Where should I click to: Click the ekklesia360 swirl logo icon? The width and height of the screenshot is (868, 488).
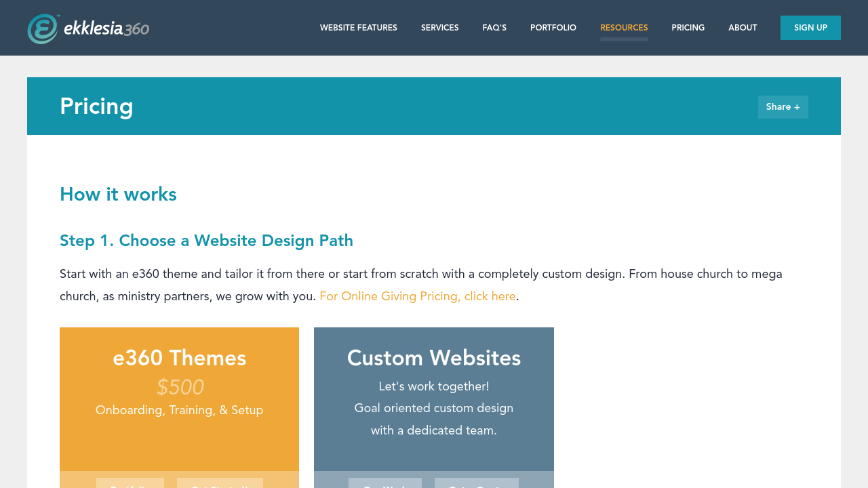point(42,28)
